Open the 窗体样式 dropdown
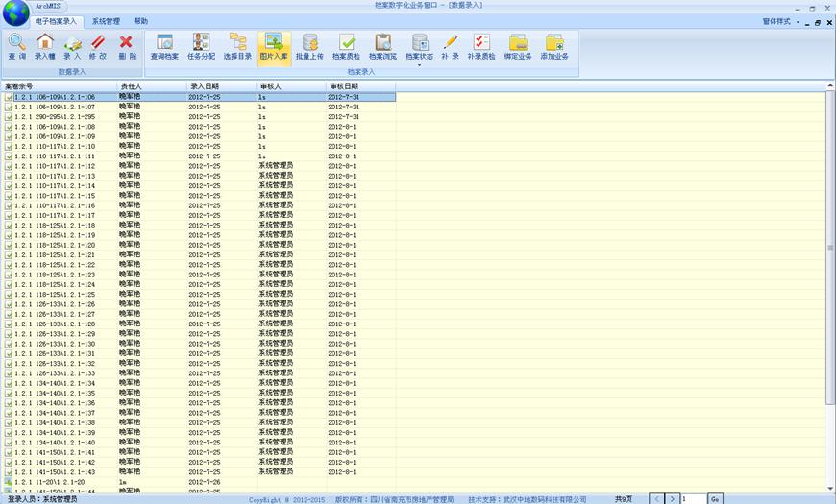The width and height of the screenshot is (836, 504). click(x=781, y=22)
